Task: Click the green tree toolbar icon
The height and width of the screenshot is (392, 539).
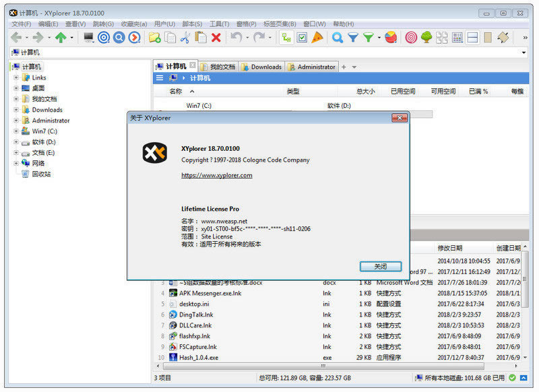Action: click(426, 38)
